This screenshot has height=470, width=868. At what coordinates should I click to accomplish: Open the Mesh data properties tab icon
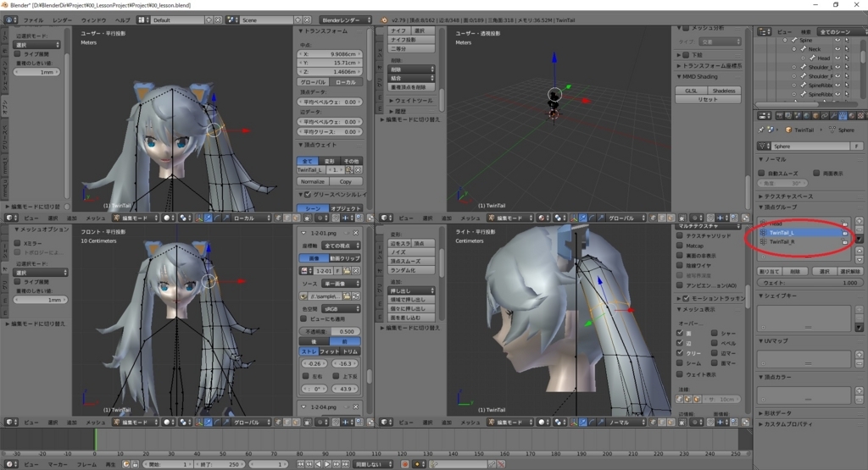click(843, 116)
